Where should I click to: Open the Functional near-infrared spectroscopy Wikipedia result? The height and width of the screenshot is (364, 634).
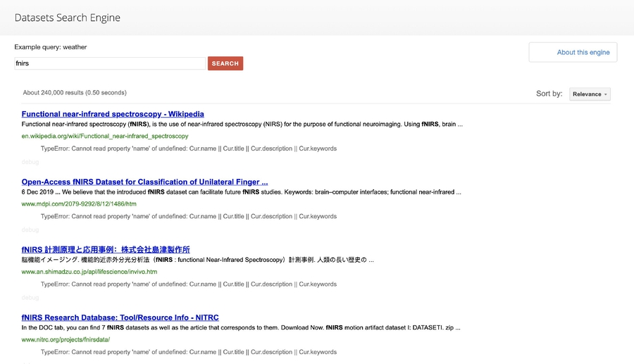(x=113, y=114)
